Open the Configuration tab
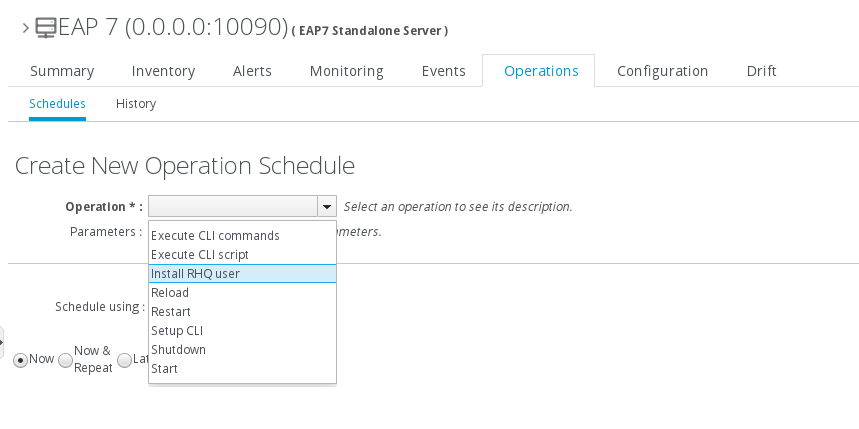859x429 pixels. tap(662, 71)
